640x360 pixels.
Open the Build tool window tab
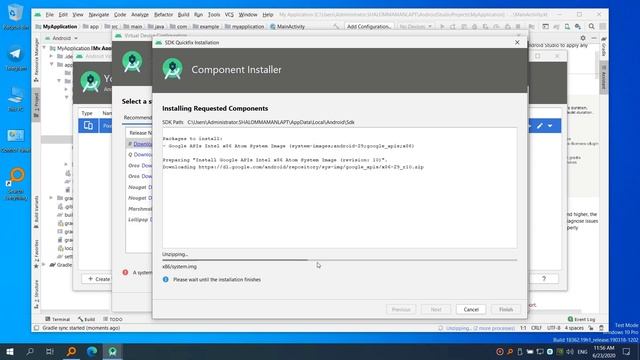click(x=87, y=319)
